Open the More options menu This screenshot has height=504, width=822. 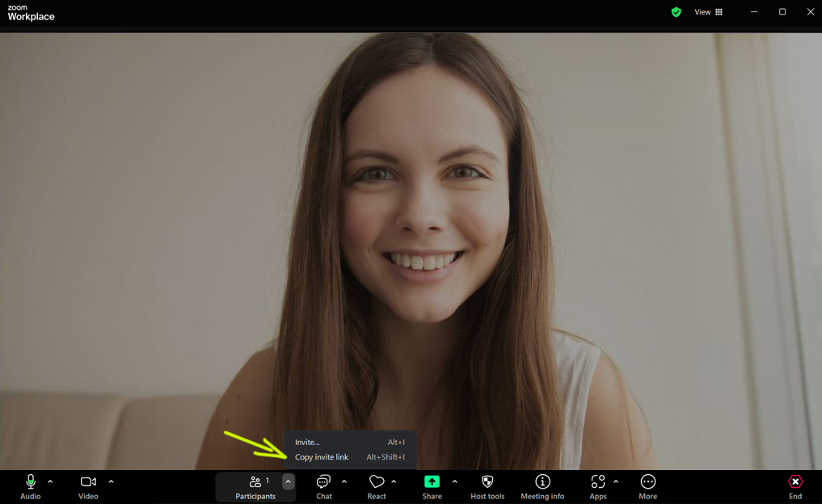pos(647,486)
